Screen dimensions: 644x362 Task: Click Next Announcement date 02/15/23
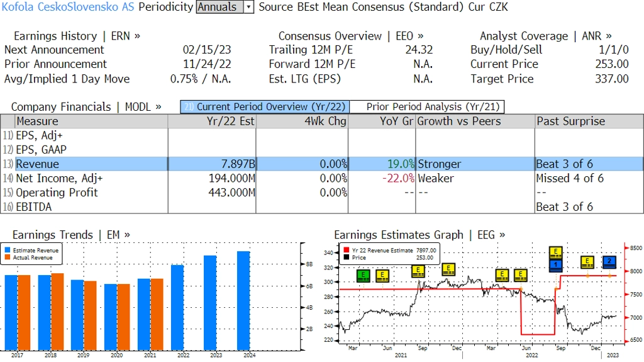click(x=207, y=50)
